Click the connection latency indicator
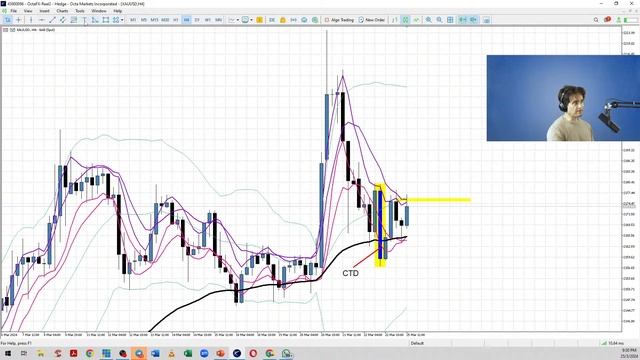 coord(613,343)
